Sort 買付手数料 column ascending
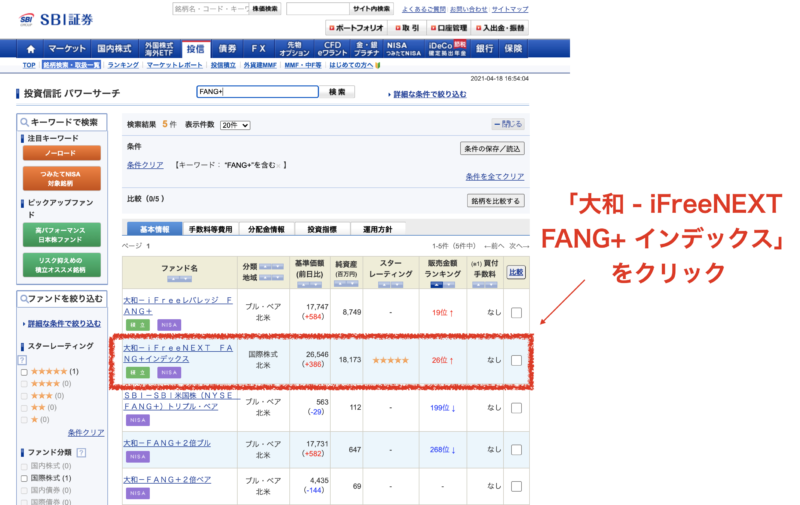Image resolution: width=800 pixels, height=505 pixels. [479, 285]
